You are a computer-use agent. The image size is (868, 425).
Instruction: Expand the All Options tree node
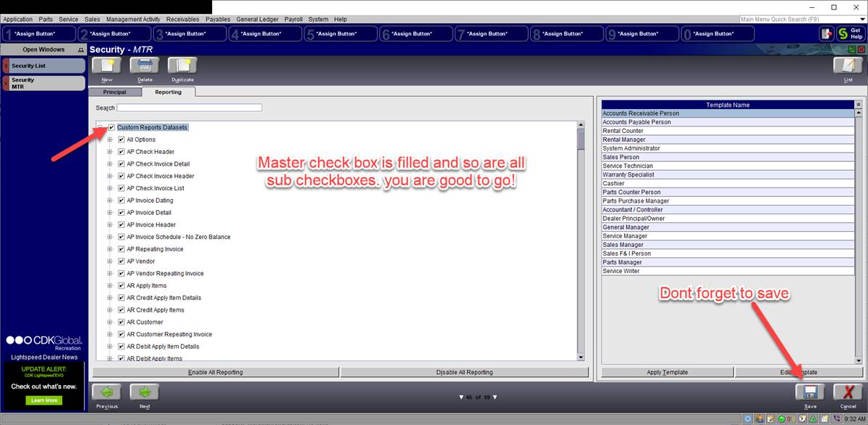(110, 139)
